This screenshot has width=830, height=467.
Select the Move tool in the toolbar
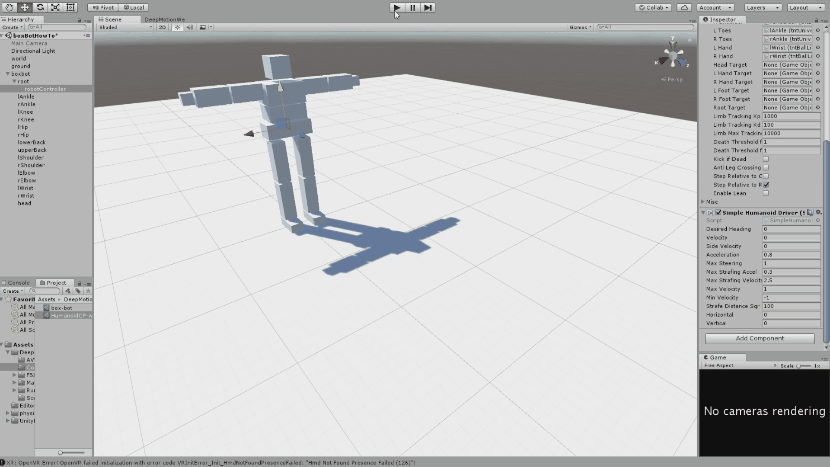click(x=25, y=7)
